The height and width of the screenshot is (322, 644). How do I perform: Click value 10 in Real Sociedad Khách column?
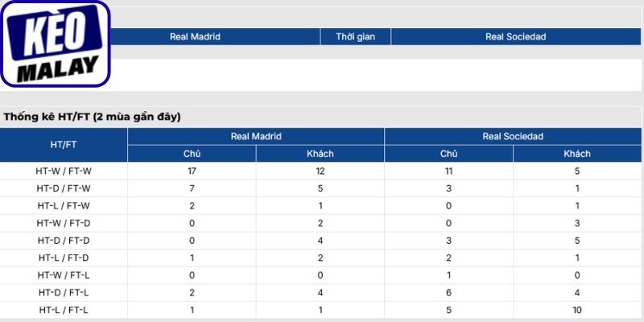click(x=577, y=310)
